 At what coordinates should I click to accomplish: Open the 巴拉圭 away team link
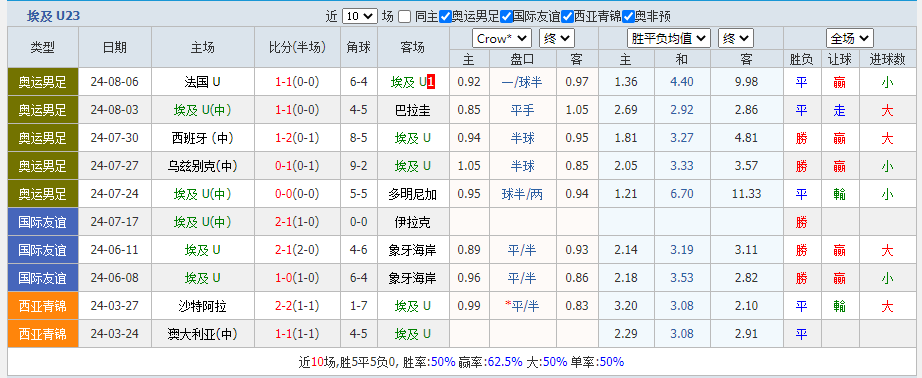pos(413,110)
